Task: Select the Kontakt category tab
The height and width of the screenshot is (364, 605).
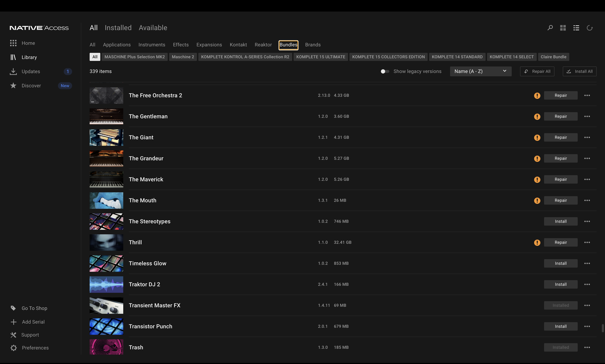Action: [x=238, y=45]
